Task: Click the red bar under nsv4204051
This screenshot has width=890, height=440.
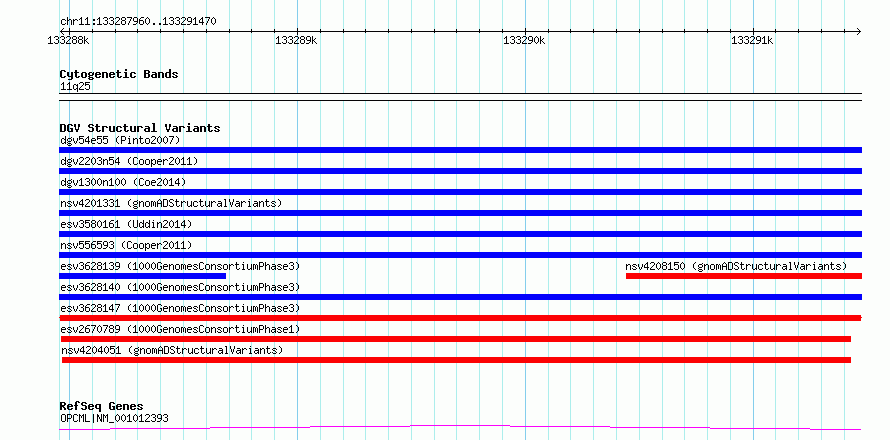Action: 456,360
